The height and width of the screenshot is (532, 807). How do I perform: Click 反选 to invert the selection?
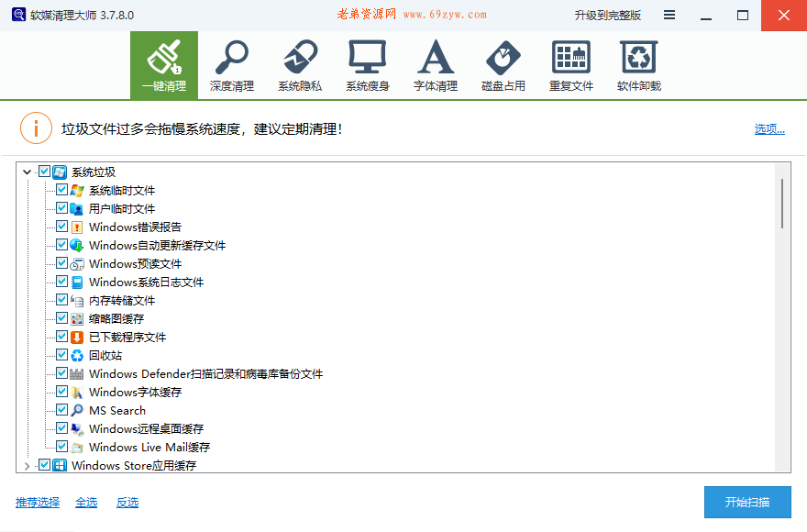[127, 502]
